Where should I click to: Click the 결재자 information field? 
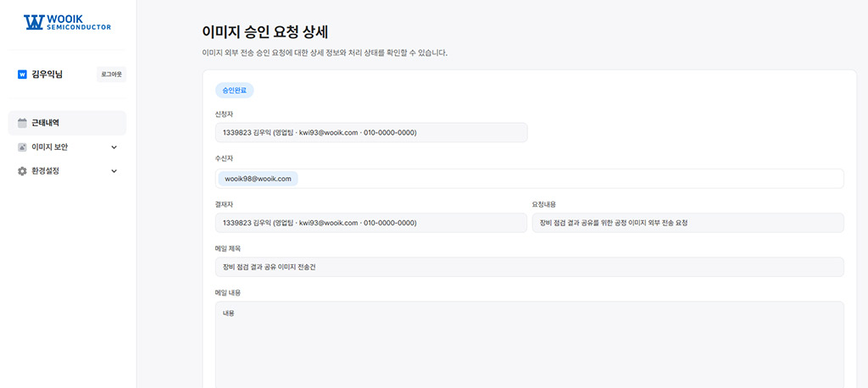point(371,223)
